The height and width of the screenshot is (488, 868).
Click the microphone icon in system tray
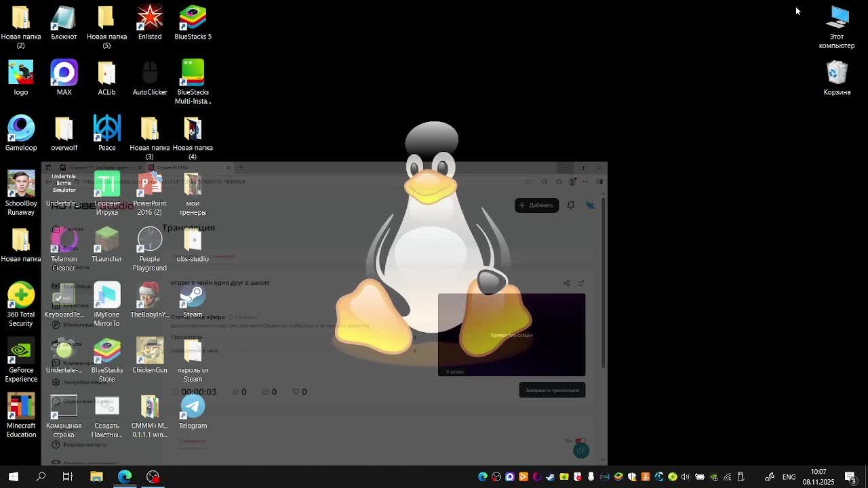(x=591, y=476)
